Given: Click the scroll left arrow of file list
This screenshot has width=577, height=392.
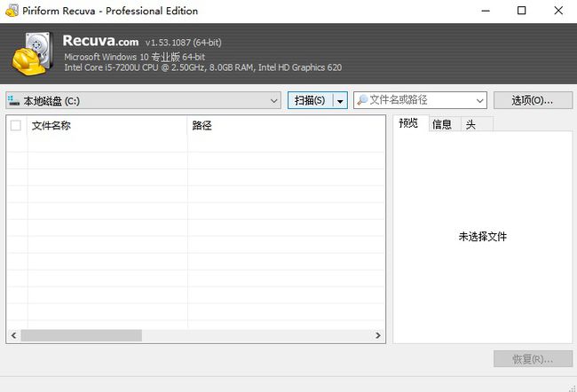Looking at the screenshot, I should point(13,336).
